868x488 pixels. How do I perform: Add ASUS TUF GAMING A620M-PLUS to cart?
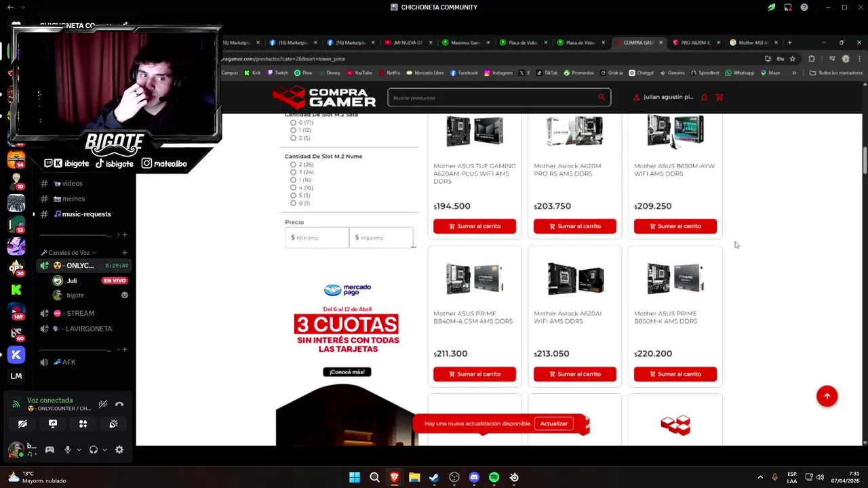point(475,226)
